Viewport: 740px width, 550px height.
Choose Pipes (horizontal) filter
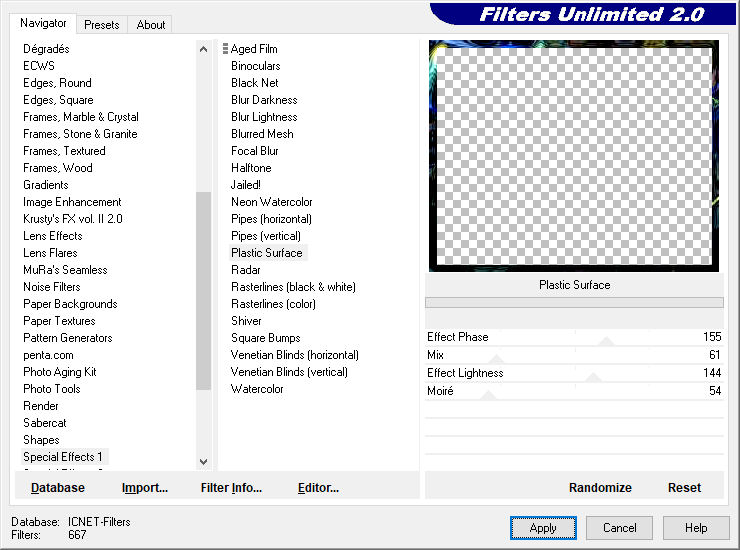tap(271, 219)
